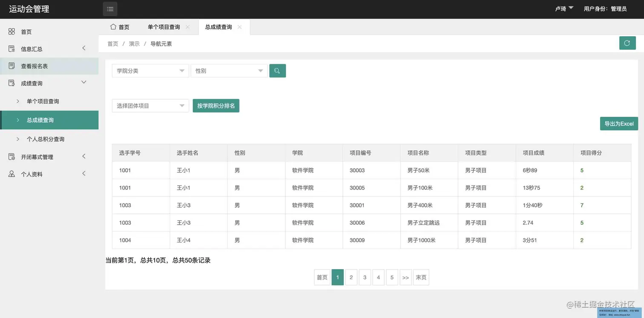Image resolution: width=644 pixels, height=318 pixels.
Task: Select 总成绩查询 submenu item
Action: coord(49,120)
